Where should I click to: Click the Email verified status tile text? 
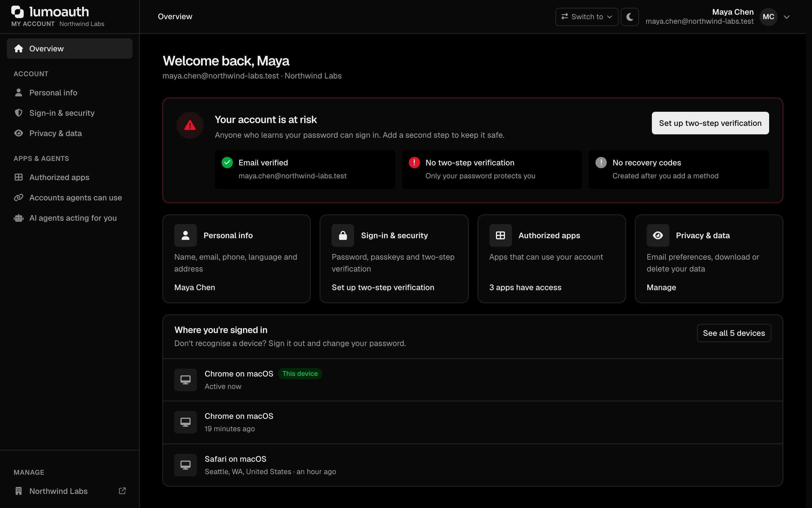(x=263, y=163)
